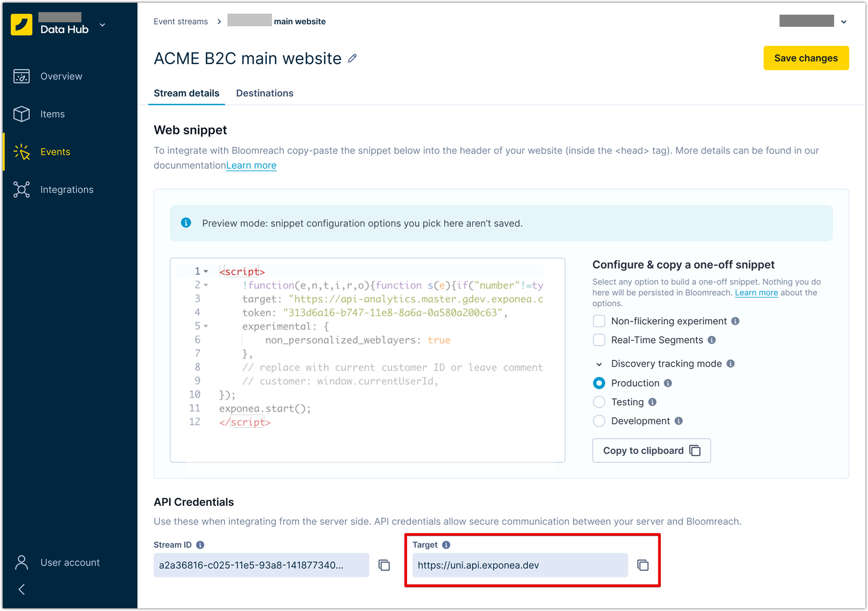
Task: Click the Items cube icon
Action: pos(22,114)
